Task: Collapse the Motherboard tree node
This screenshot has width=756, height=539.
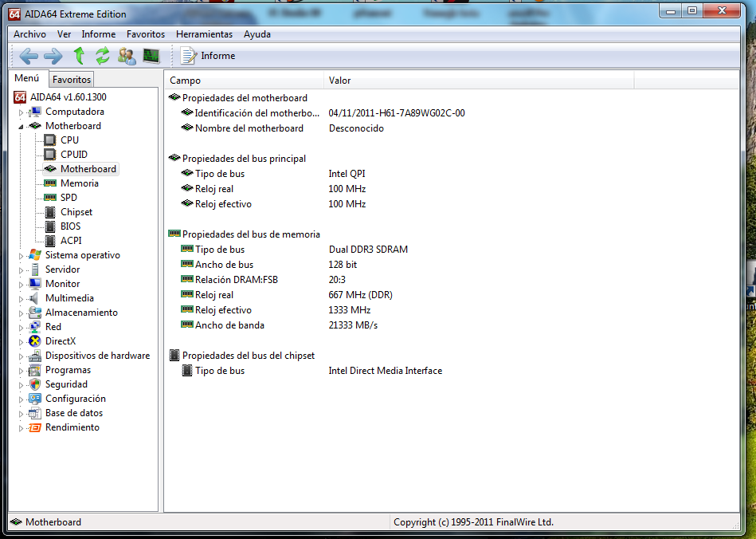Action: click(x=21, y=127)
